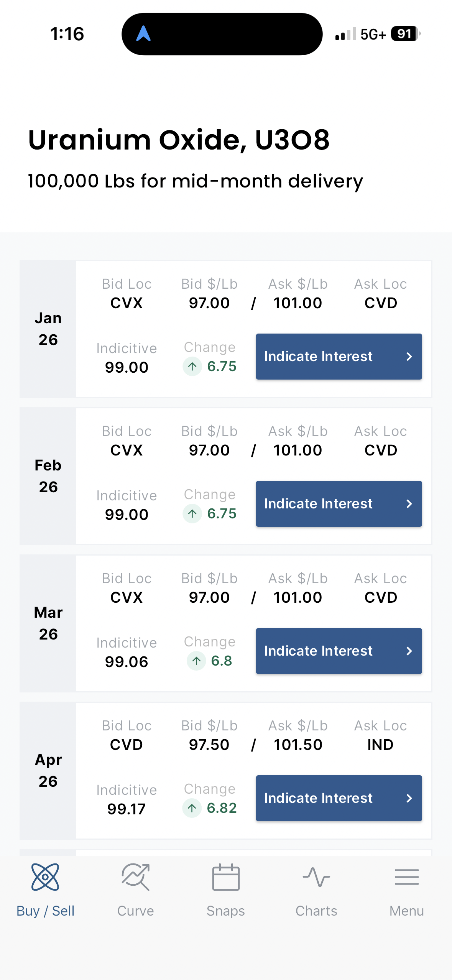Select the Apr 26 delivery month cell
452x980 pixels.
[x=48, y=771]
